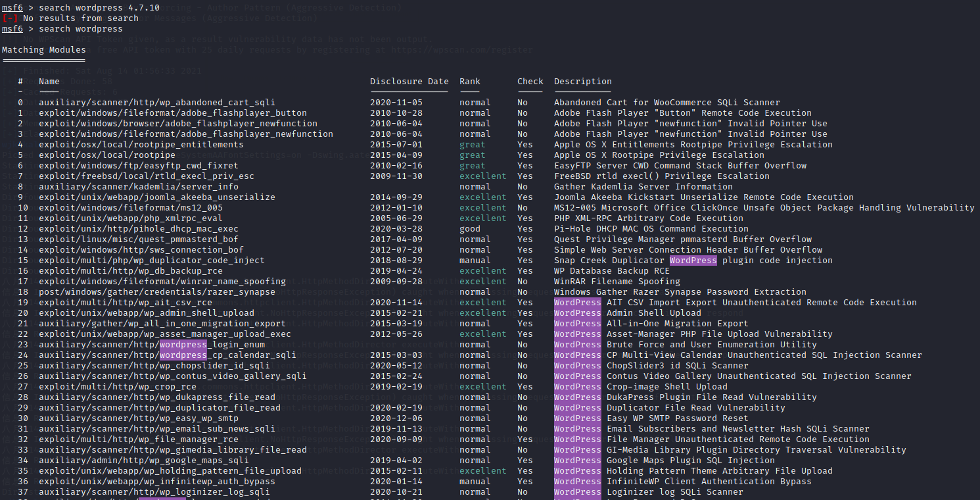Click exploit/unix/webapp/joomla_akeeba_unserialize module name
The height and width of the screenshot is (500, 980).
point(157,197)
